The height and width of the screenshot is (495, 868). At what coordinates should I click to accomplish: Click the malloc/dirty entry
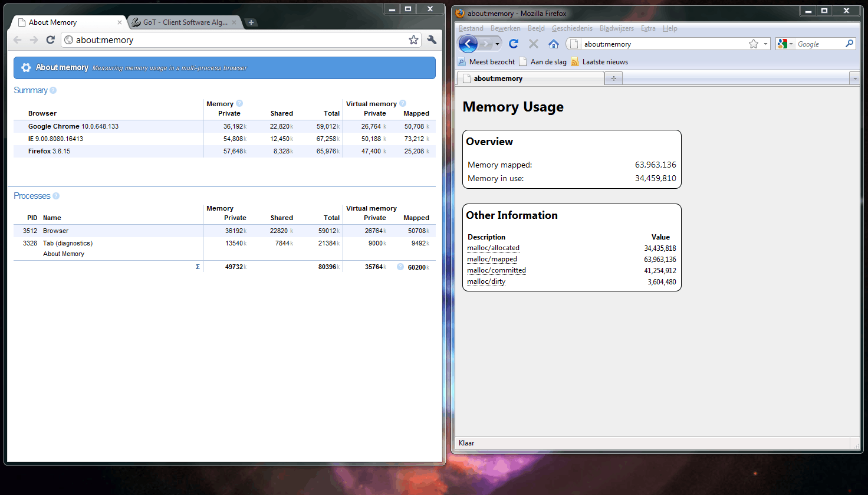click(486, 282)
